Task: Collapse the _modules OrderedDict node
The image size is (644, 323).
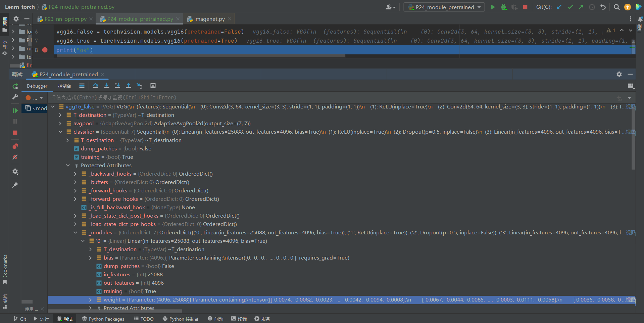Action: point(75,233)
